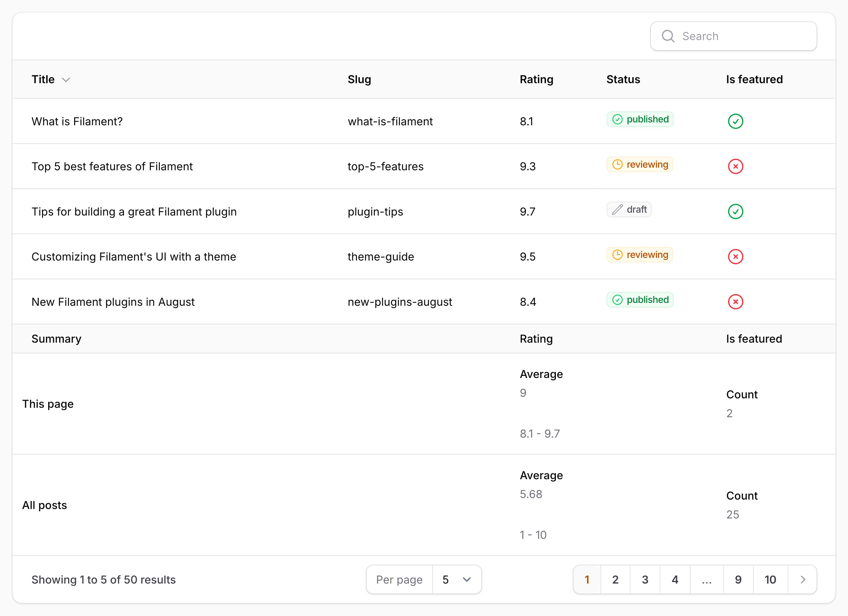Toggle the featured check for What is Filament?

pyautogui.click(x=735, y=121)
